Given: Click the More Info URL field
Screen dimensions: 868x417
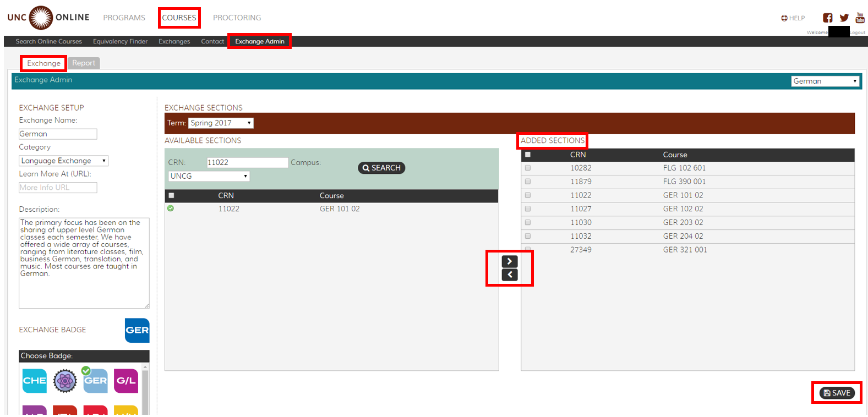Looking at the screenshot, I should (58, 188).
